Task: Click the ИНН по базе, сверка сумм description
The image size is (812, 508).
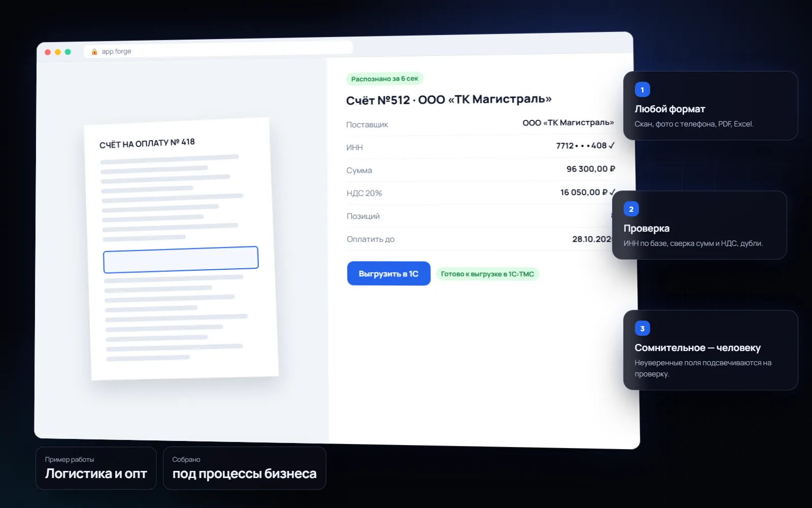Action: click(x=693, y=243)
